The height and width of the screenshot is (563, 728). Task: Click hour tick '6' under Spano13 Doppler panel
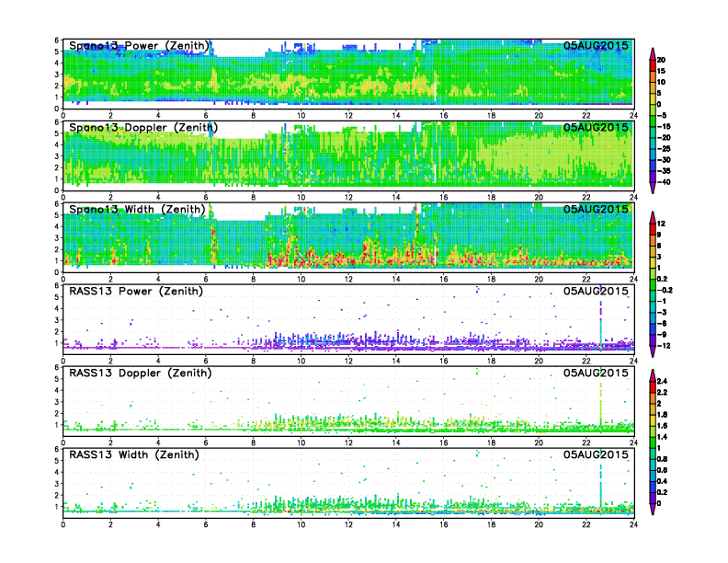pyautogui.click(x=206, y=198)
